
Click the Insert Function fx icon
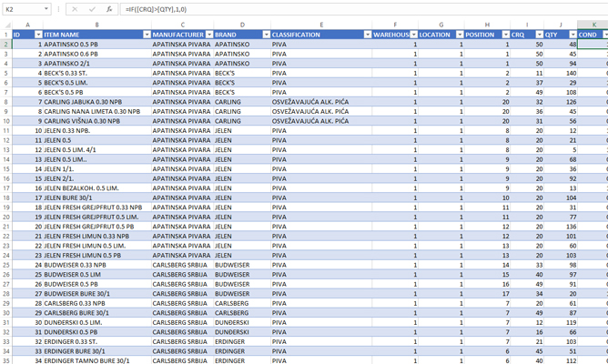[109, 9]
